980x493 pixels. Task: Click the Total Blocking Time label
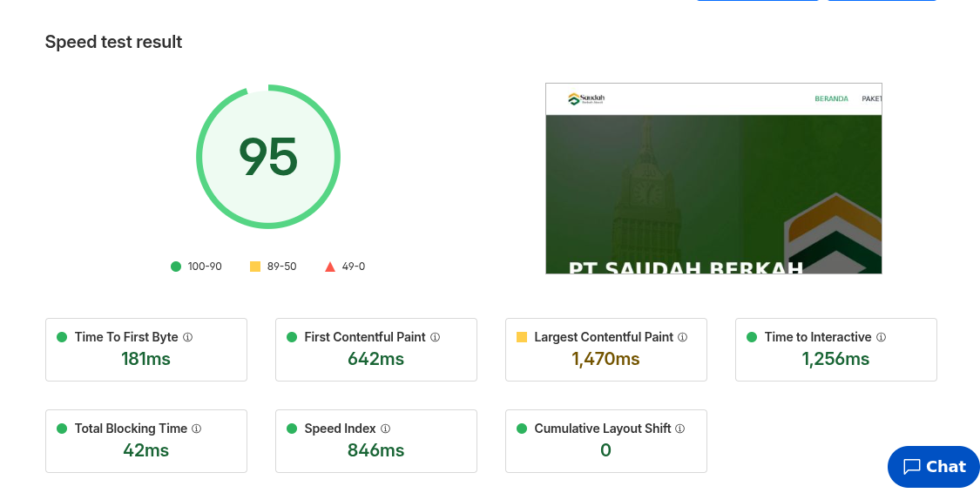(131, 429)
